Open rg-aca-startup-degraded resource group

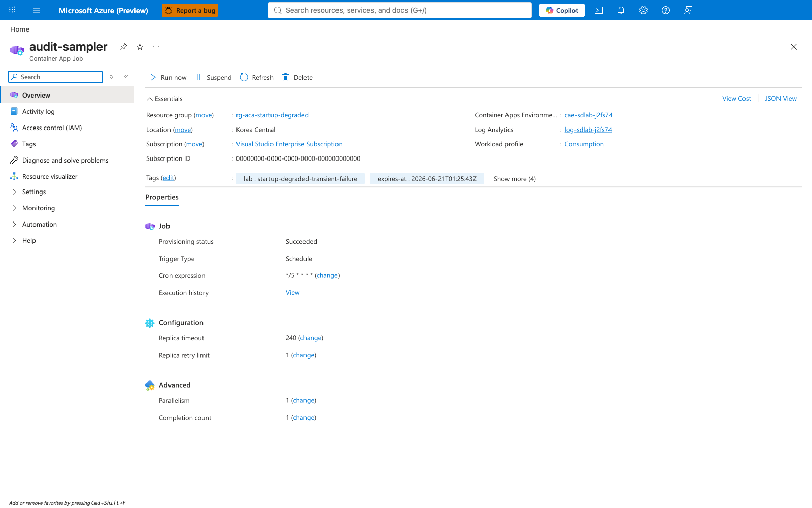[x=272, y=115]
